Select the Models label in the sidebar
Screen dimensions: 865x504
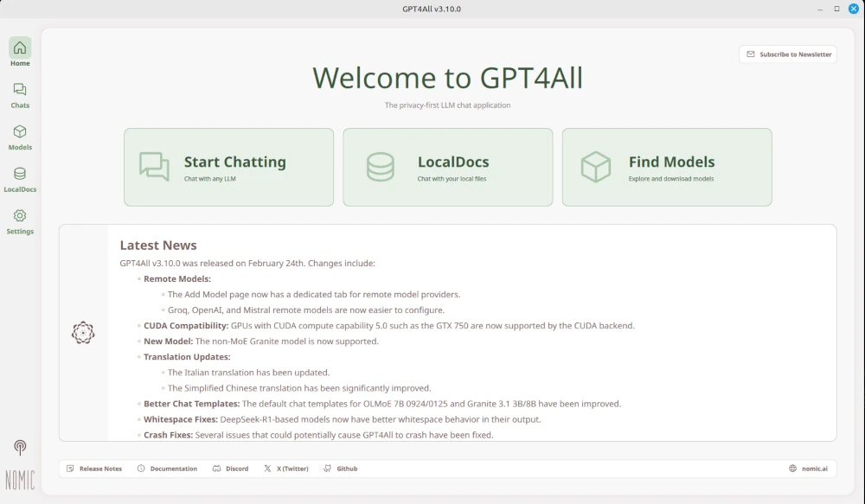coord(20,147)
